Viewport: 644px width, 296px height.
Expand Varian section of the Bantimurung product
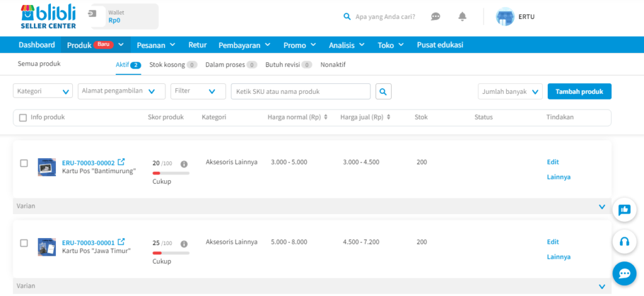point(602,207)
